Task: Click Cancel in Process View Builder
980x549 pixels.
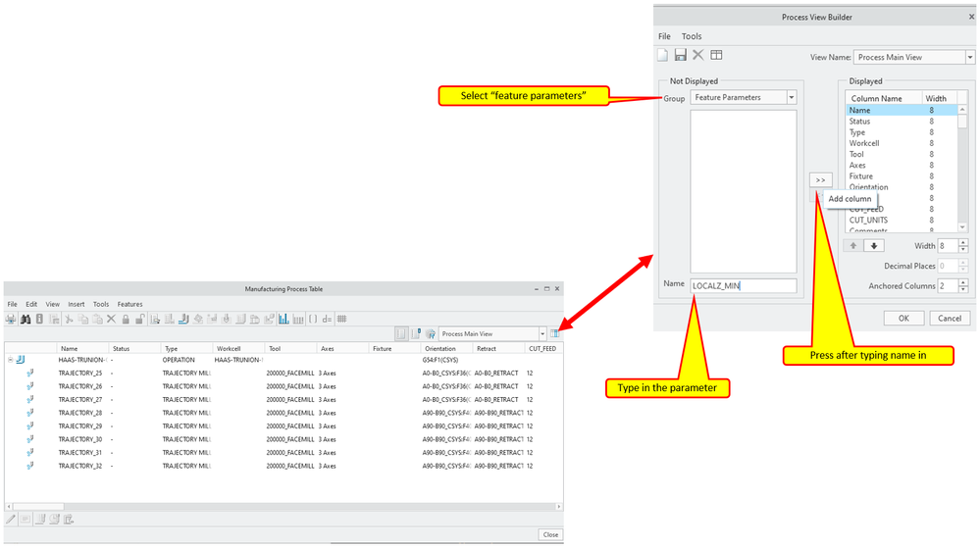Action: pyautogui.click(x=950, y=318)
